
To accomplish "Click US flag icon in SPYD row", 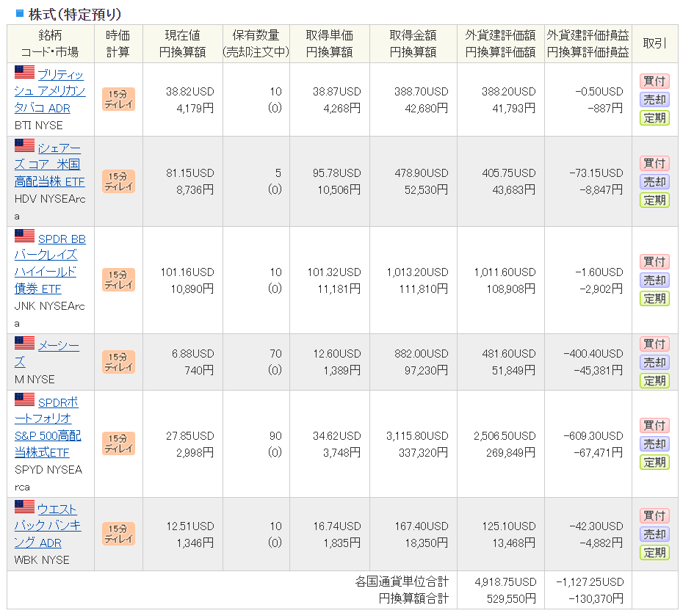I will (24, 399).
